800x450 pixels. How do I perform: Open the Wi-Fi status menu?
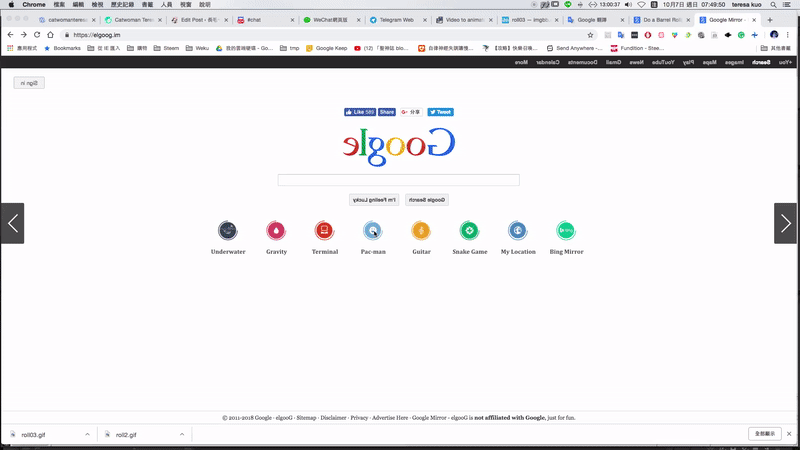pyautogui.click(x=641, y=5)
